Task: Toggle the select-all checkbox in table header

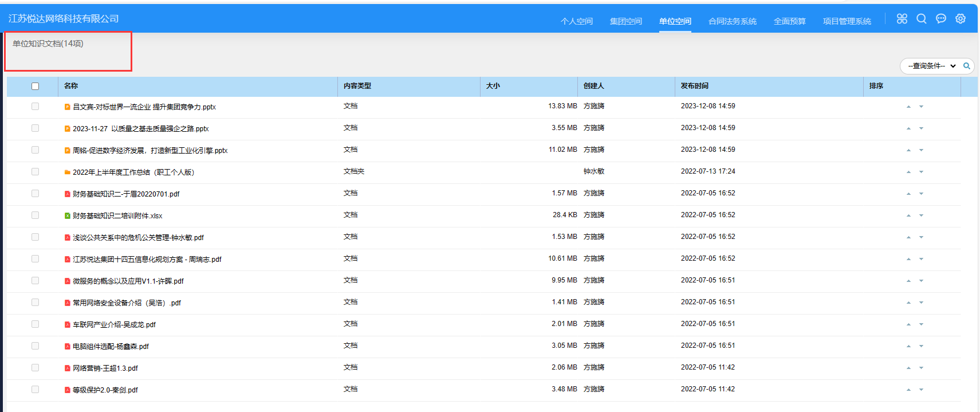Action: 35,86
